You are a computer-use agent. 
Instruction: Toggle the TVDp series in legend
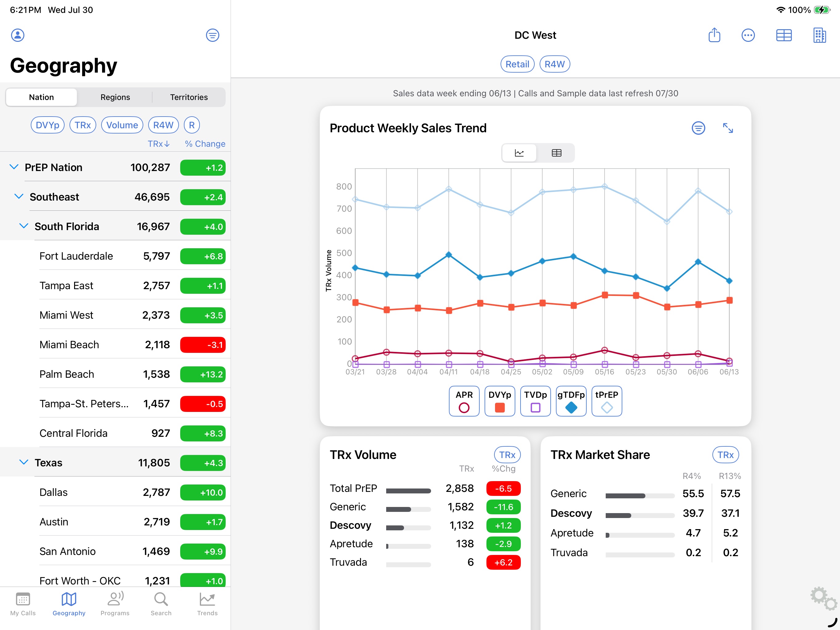(535, 401)
